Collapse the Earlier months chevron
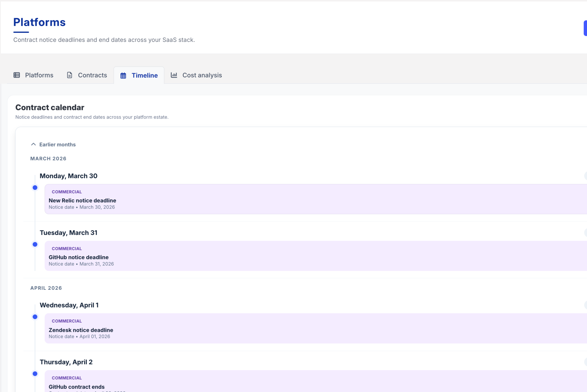The image size is (587, 392). pyautogui.click(x=34, y=145)
